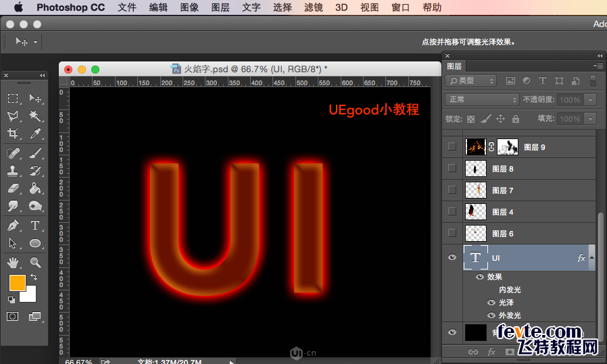Toggle Quick Mask mode

(12, 317)
